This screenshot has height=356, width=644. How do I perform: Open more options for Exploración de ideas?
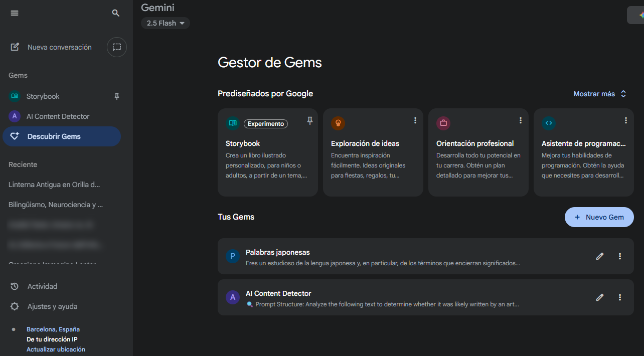415,120
